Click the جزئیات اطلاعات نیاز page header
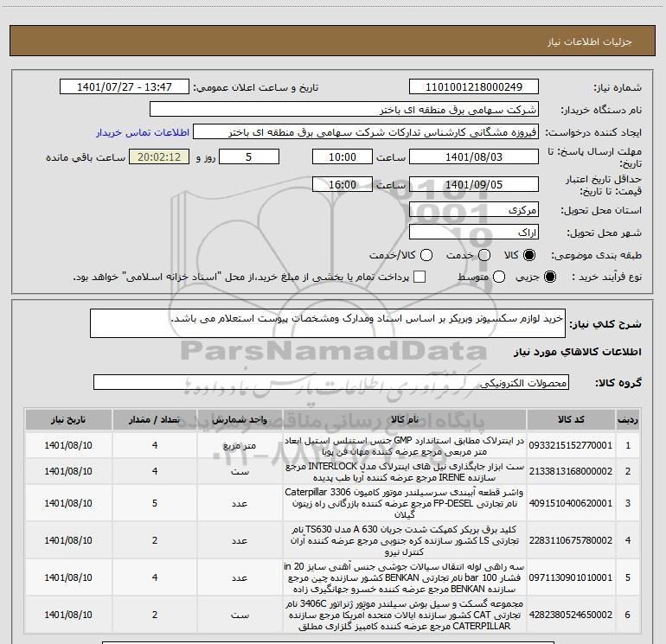Viewport: 666px width, 644px height. (x=590, y=41)
